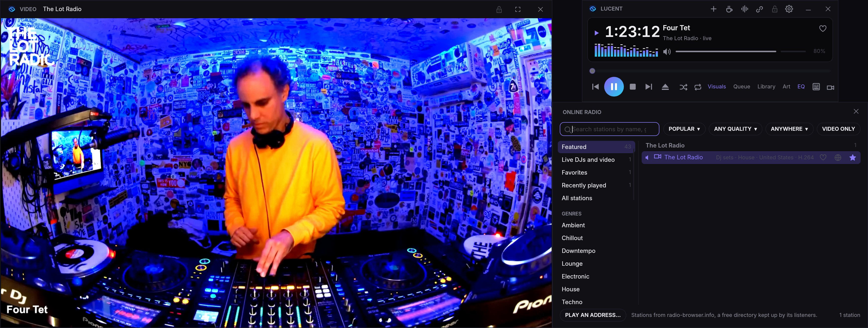This screenshot has width=868, height=328.
Task: Click the plus add icon in Lucent title bar
Action: (713, 9)
